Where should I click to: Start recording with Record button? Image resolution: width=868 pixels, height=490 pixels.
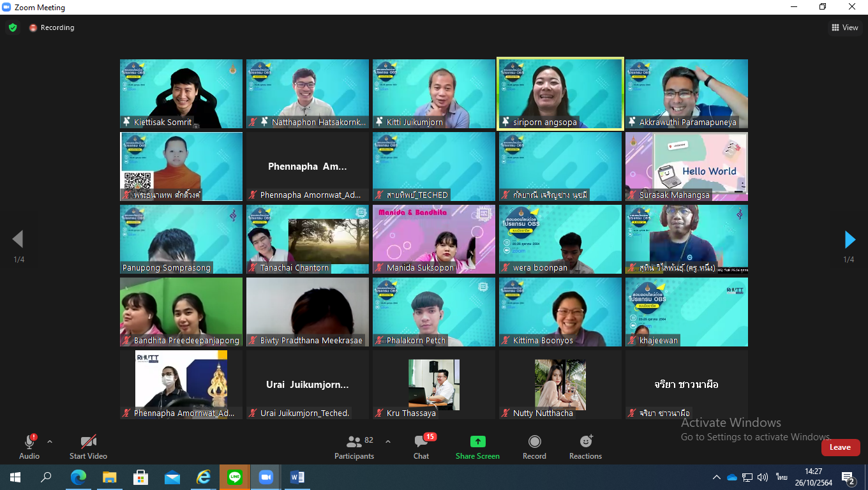[534, 447]
